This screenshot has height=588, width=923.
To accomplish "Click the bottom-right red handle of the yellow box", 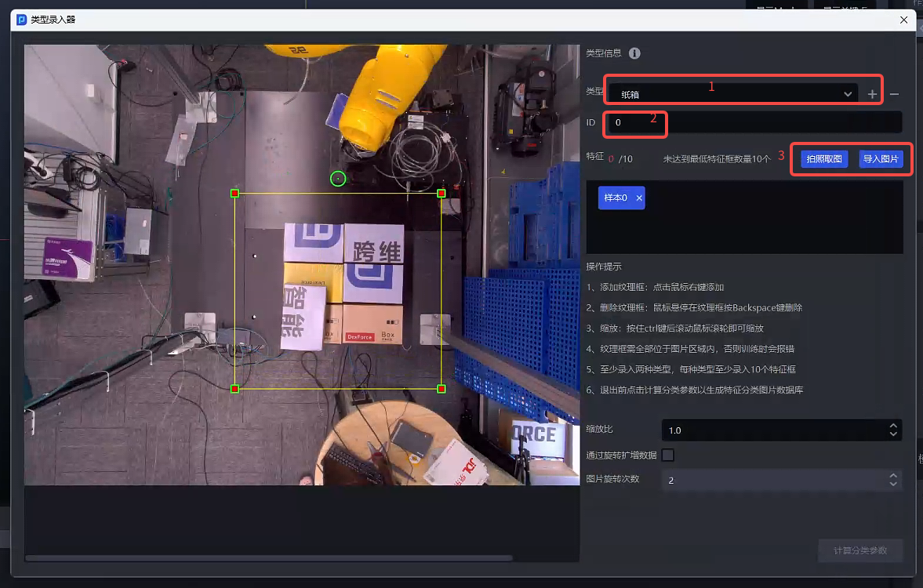I will click(x=441, y=389).
